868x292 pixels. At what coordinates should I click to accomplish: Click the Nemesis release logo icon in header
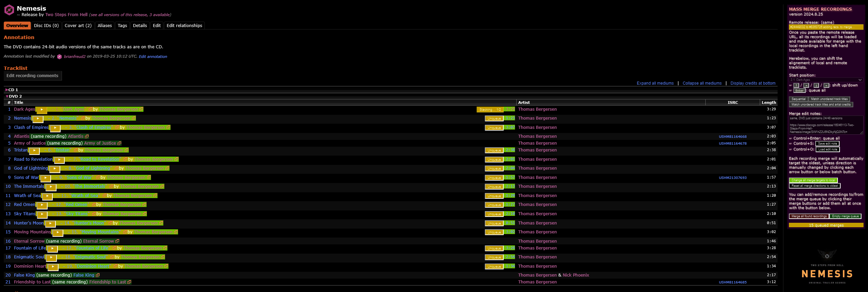(x=9, y=10)
